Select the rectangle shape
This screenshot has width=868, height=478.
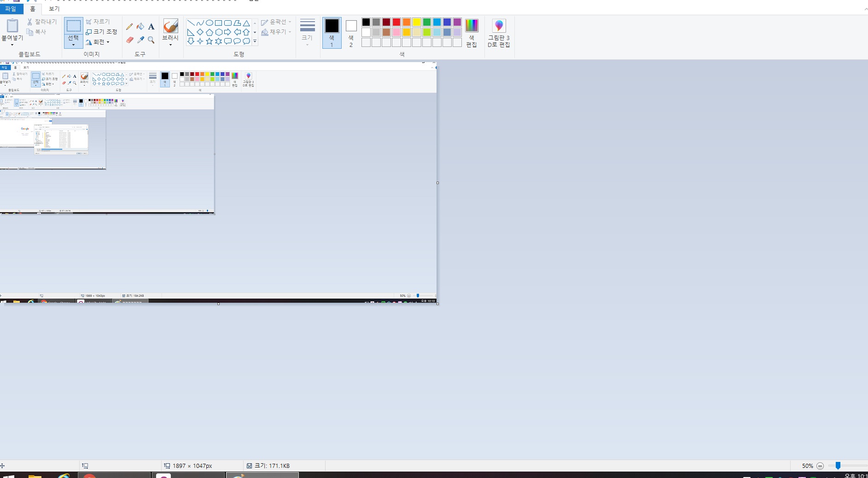(x=218, y=23)
